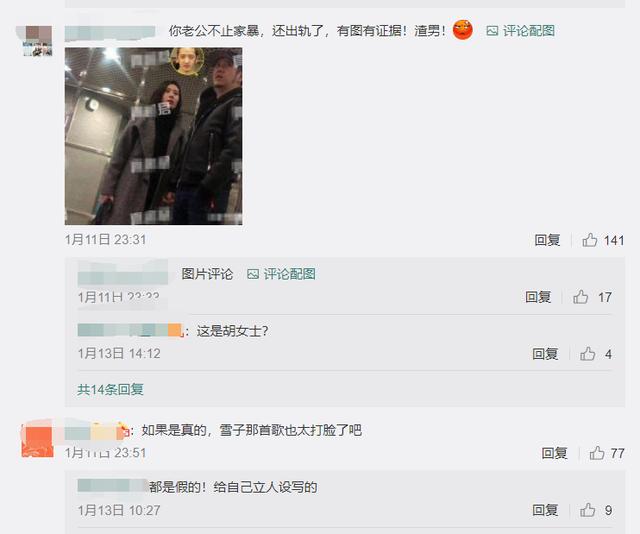The width and height of the screenshot is (640, 534).
Task: Open the orange avatar of second commenter
Action: (38, 442)
